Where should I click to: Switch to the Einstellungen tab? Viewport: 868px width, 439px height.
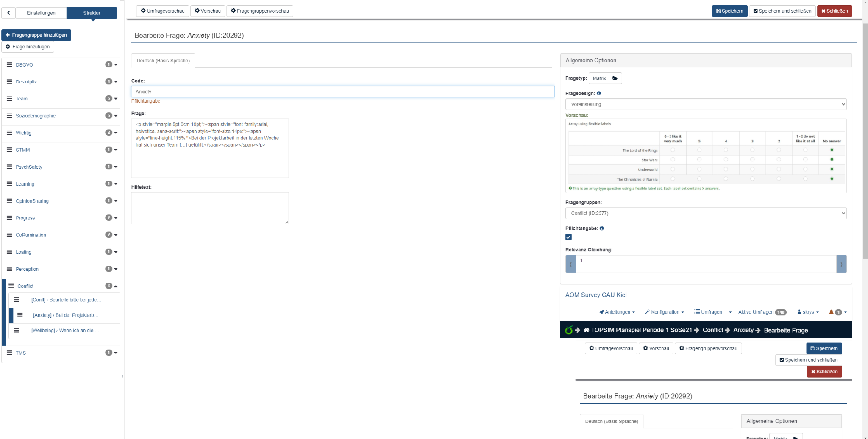41,13
